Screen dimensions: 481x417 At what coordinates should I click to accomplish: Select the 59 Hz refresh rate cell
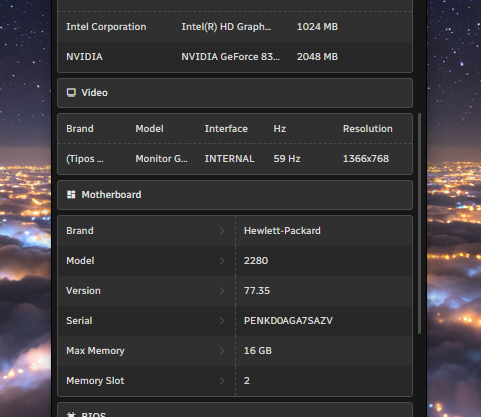(287, 159)
